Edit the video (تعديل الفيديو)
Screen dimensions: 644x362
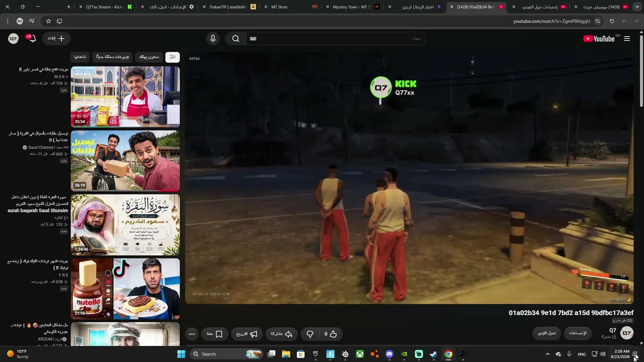click(x=547, y=333)
